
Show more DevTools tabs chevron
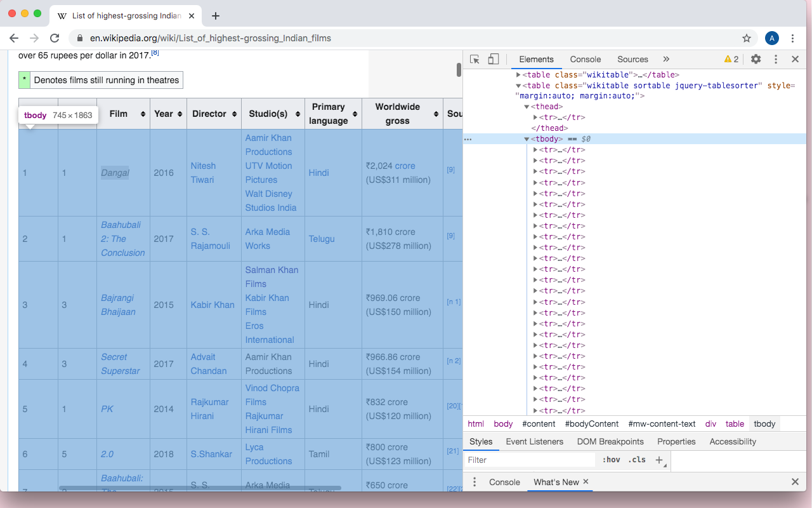[665, 59]
